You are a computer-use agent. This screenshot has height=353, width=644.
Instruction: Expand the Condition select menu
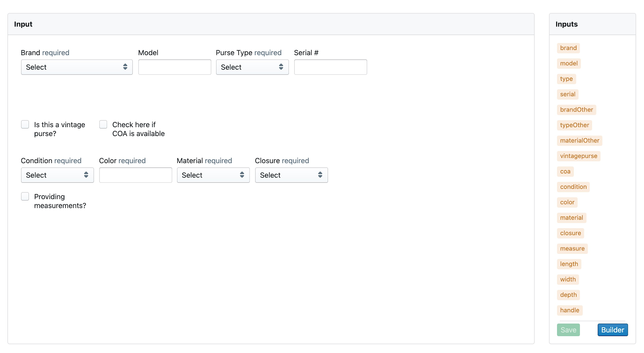point(57,175)
